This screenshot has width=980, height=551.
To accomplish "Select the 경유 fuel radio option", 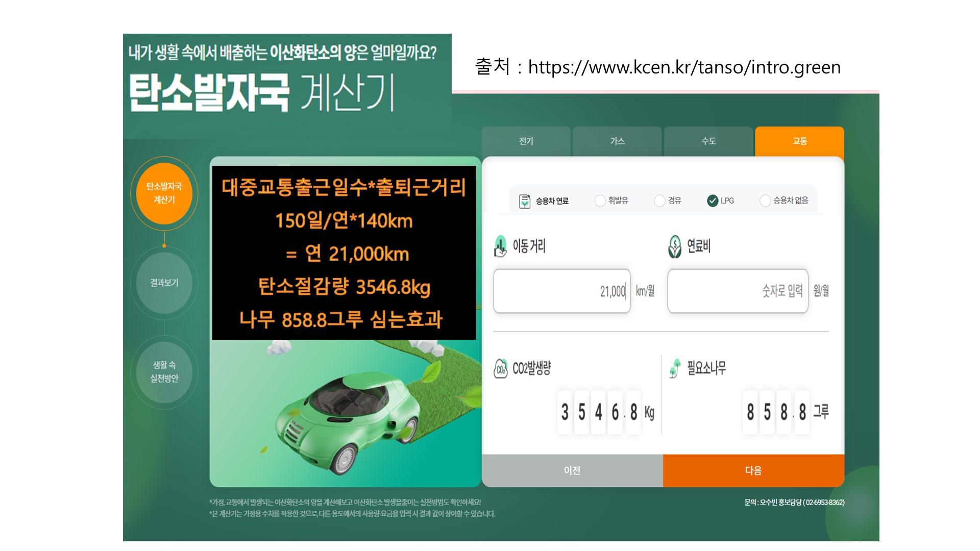I will click(659, 201).
